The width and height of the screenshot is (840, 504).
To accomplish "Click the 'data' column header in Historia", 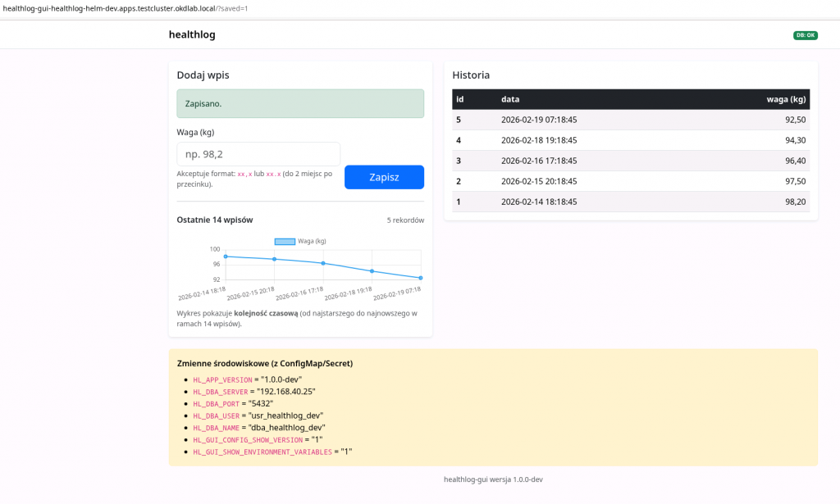I will 510,99.
